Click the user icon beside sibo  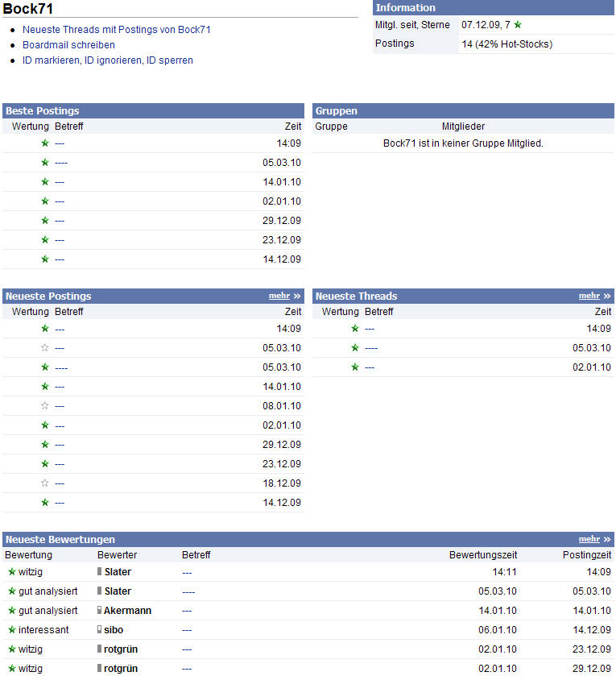tap(100, 630)
